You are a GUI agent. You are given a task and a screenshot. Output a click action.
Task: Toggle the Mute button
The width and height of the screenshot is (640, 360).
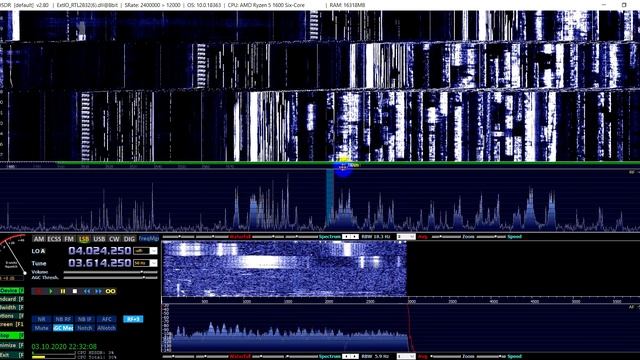coord(42,328)
